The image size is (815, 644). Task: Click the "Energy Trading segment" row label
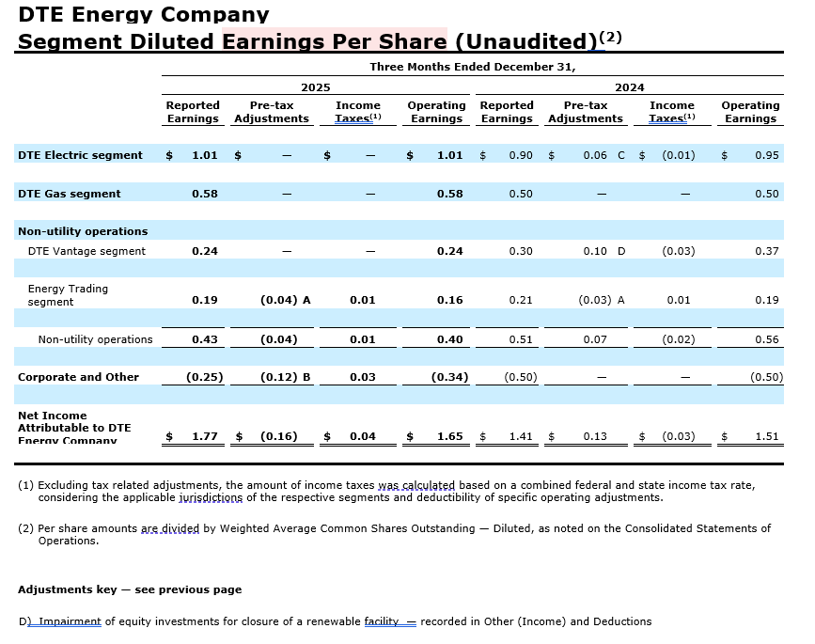point(68,295)
